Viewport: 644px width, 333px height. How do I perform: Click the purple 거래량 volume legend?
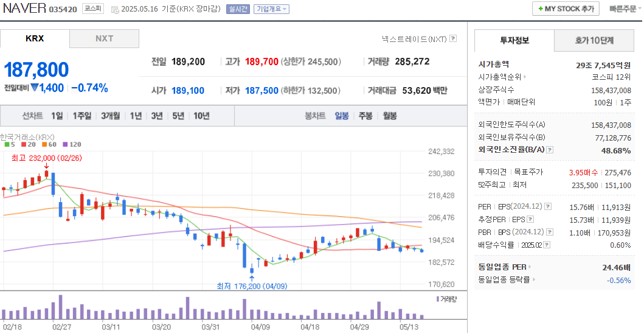click(446, 299)
